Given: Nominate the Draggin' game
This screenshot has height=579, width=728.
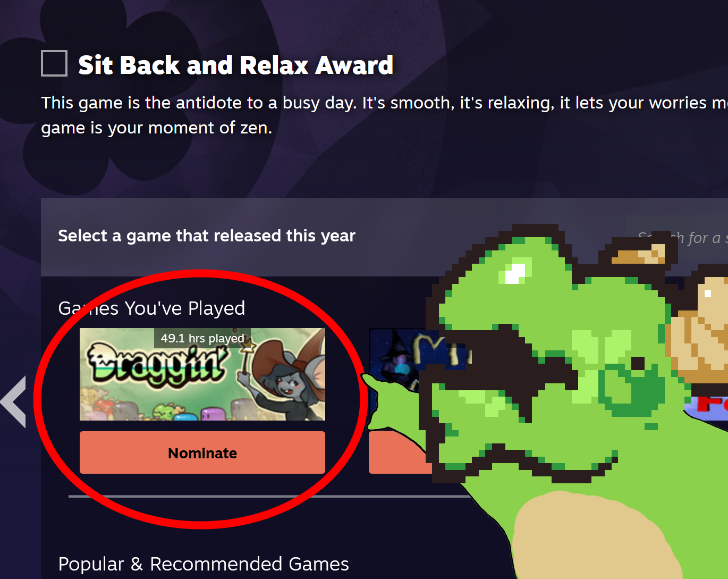Looking at the screenshot, I should tap(202, 452).
